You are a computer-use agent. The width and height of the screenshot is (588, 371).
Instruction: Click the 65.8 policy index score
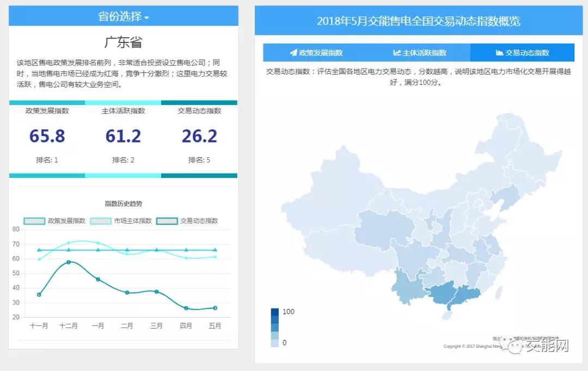click(47, 136)
